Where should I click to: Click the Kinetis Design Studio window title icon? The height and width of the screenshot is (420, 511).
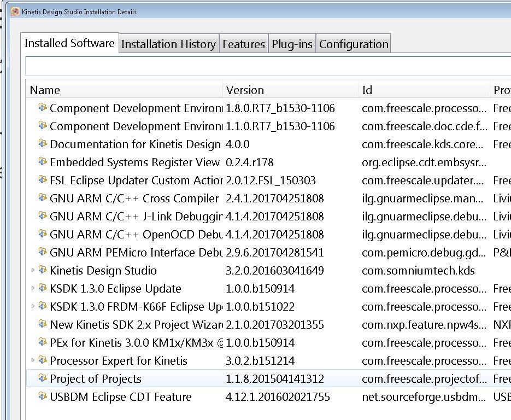pyautogui.click(x=15, y=11)
